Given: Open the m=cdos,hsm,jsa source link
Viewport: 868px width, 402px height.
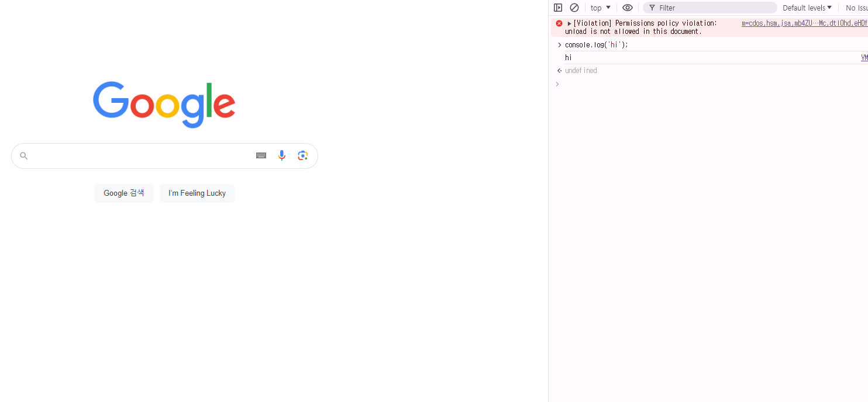Looking at the screenshot, I should point(805,23).
